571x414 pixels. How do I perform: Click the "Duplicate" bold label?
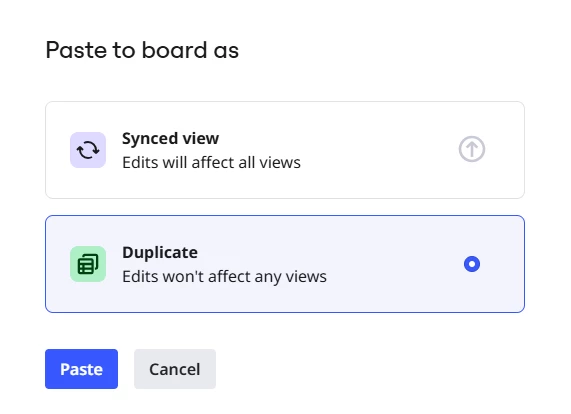(x=160, y=252)
